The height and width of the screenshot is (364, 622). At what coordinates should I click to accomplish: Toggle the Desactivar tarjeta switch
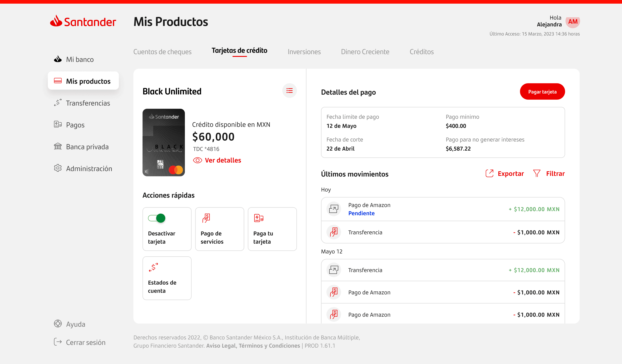[157, 218]
